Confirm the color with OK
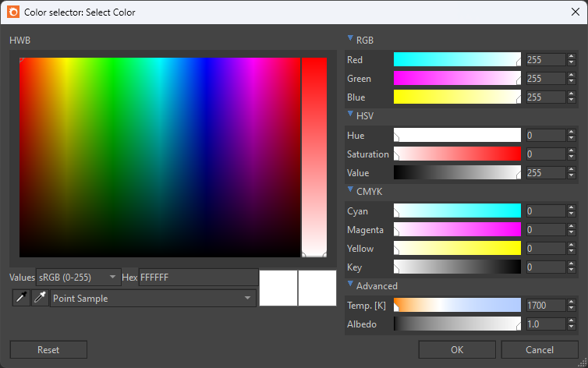The height and width of the screenshot is (368, 588). tap(457, 350)
